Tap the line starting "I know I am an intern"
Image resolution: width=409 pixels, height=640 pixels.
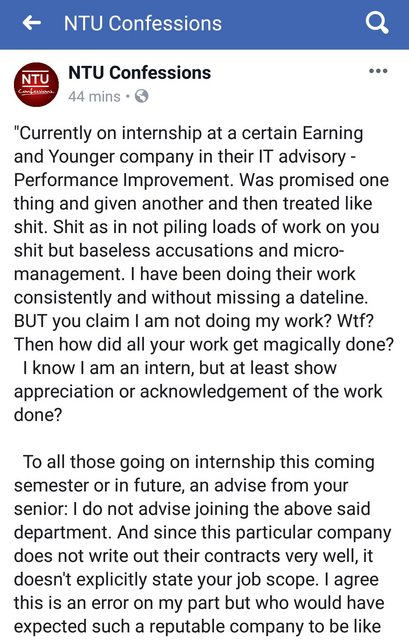(180, 368)
